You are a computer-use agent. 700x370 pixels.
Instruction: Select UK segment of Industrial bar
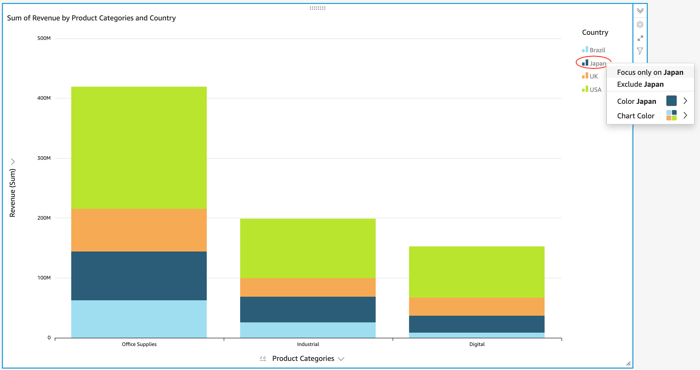click(308, 287)
